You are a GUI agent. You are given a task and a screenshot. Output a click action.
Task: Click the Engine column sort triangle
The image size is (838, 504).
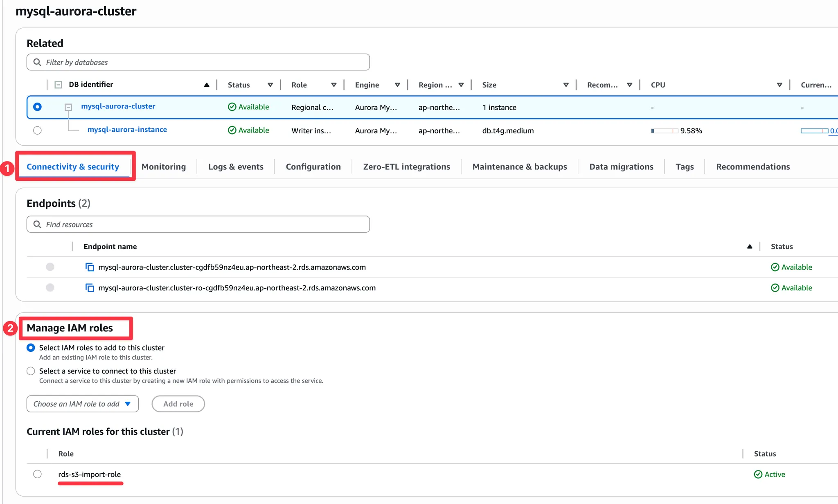click(397, 85)
